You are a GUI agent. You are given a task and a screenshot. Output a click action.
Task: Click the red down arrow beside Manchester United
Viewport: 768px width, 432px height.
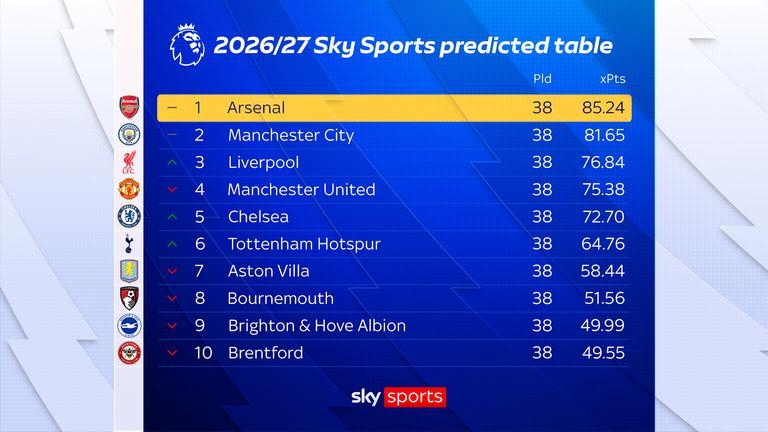click(172, 190)
